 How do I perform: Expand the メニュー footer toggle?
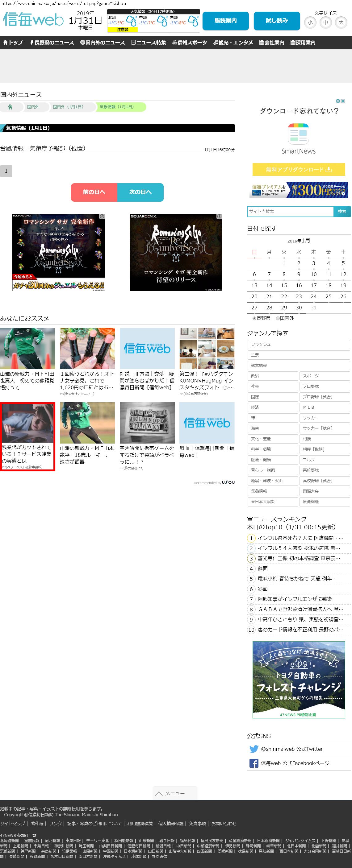(175, 794)
